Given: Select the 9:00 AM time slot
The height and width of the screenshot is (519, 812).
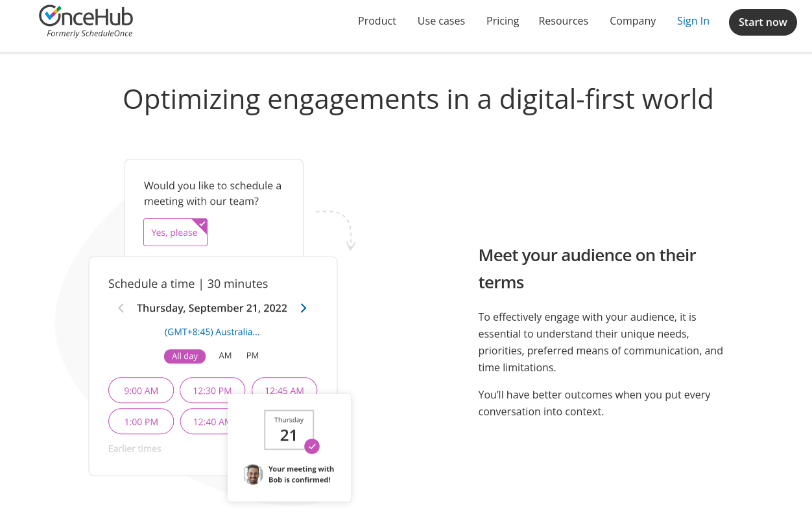Looking at the screenshot, I should (141, 390).
